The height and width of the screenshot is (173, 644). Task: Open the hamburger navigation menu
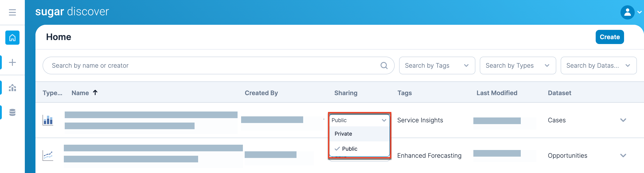point(12,12)
